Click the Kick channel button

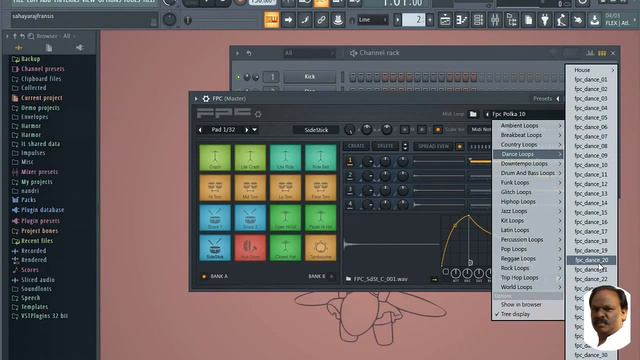click(x=309, y=77)
